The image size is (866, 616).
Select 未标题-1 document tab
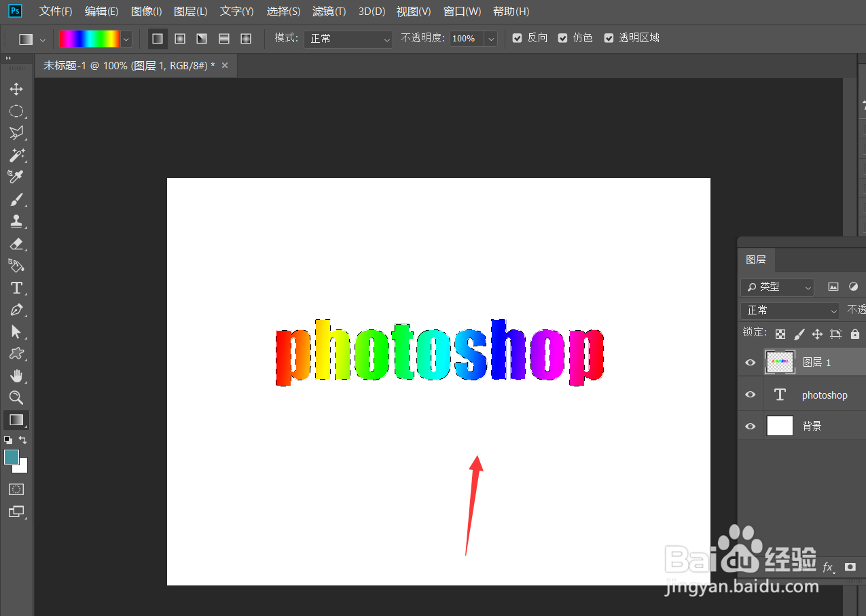tap(129, 65)
